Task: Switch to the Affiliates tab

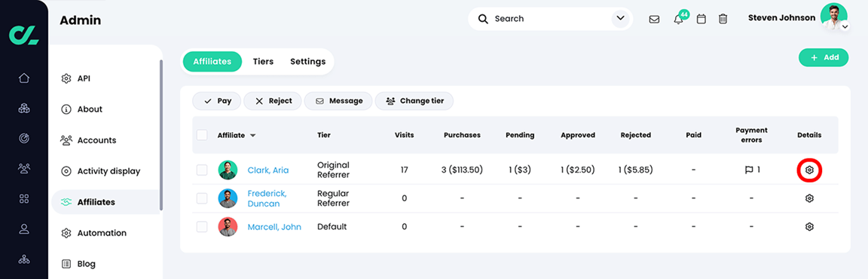Action: tap(212, 61)
